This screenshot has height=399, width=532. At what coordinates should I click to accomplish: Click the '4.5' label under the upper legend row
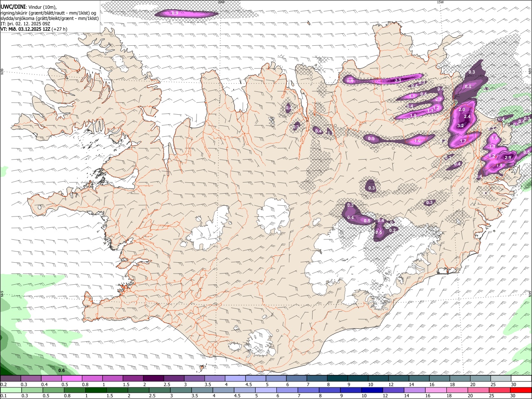(249, 384)
